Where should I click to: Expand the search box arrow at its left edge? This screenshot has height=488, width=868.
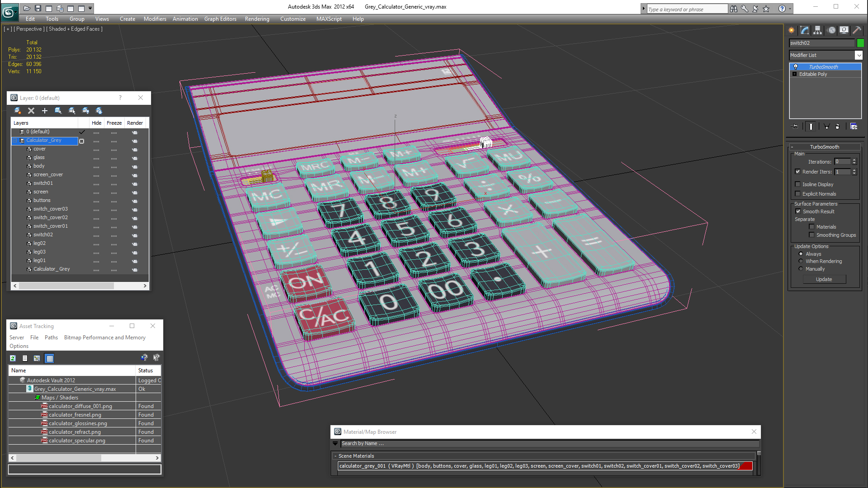(643, 9)
